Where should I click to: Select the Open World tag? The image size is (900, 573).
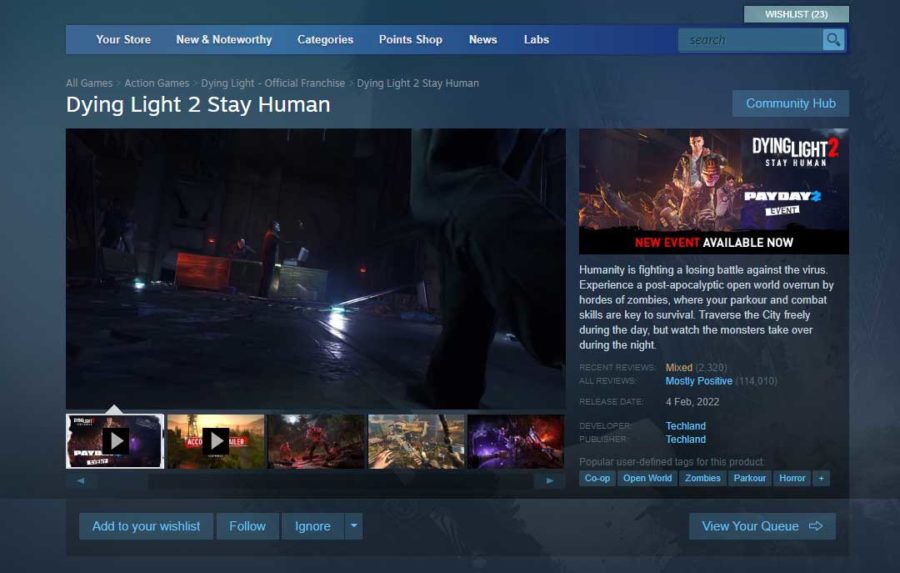[x=647, y=478]
